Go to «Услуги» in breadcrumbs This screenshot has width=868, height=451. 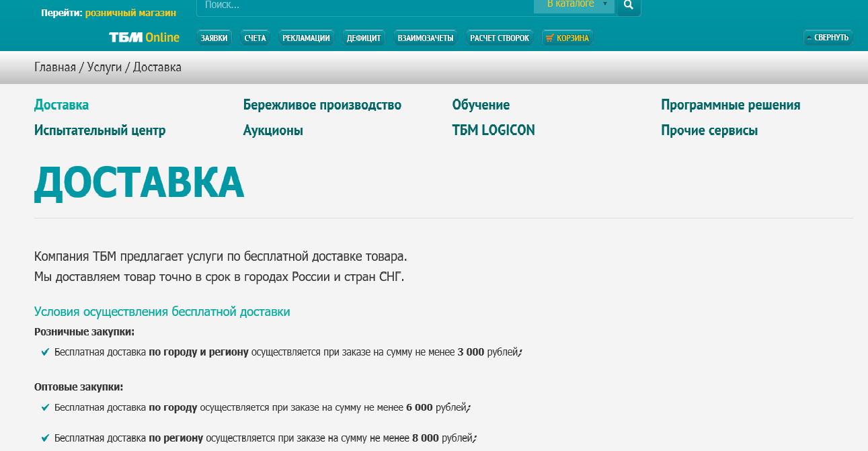pyautogui.click(x=104, y=67)
